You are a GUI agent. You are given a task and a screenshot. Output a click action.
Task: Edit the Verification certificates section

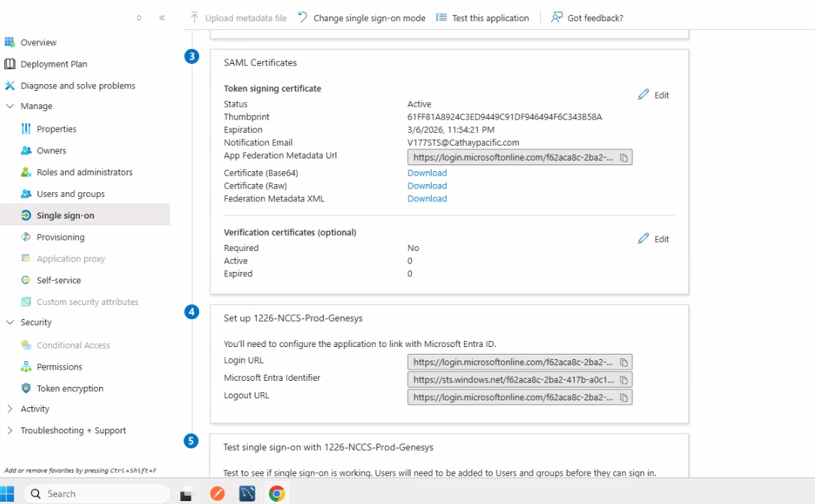[x=654, y=240]
